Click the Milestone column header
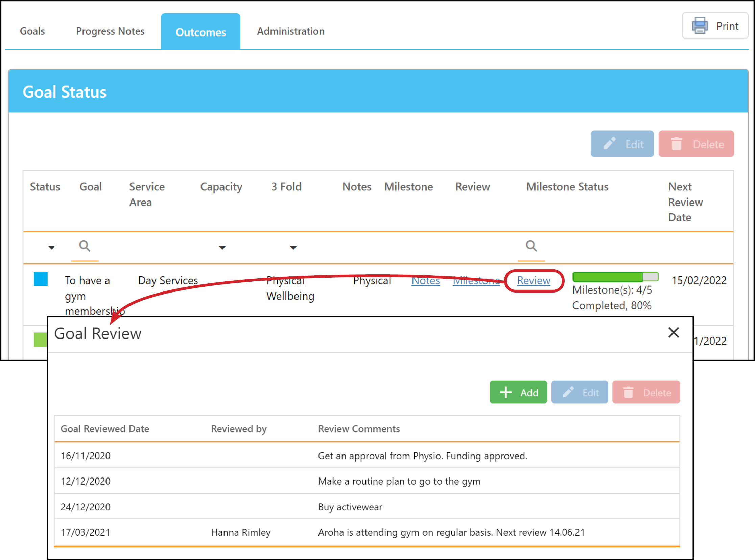 (409, 186)
